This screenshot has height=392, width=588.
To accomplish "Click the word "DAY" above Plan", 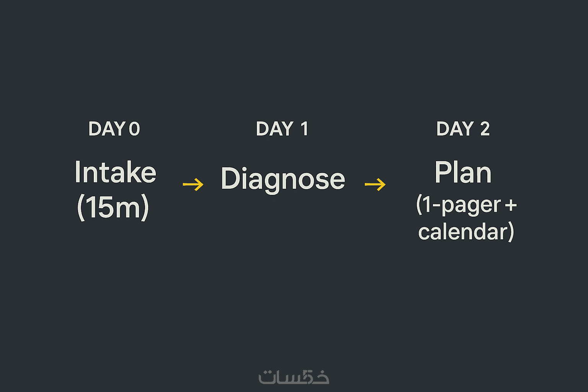I will pos(455,129).
